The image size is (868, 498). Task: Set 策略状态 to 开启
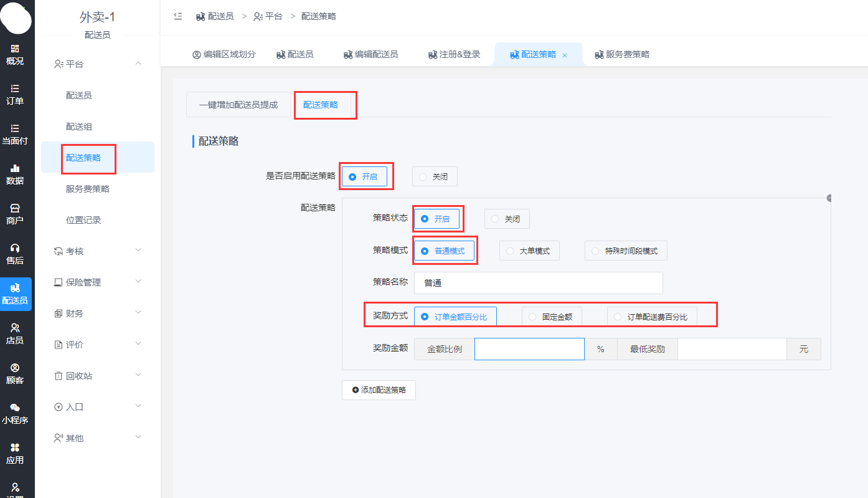(x=436, y=219)
